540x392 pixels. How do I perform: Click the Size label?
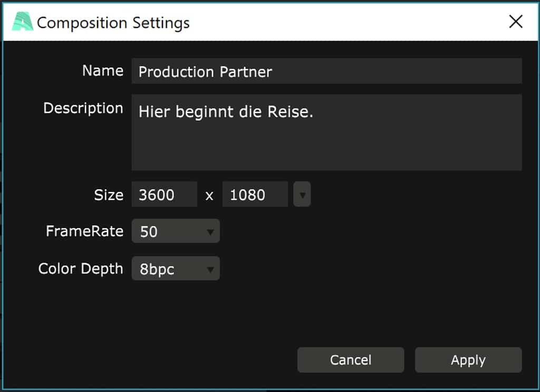[109, 195]
